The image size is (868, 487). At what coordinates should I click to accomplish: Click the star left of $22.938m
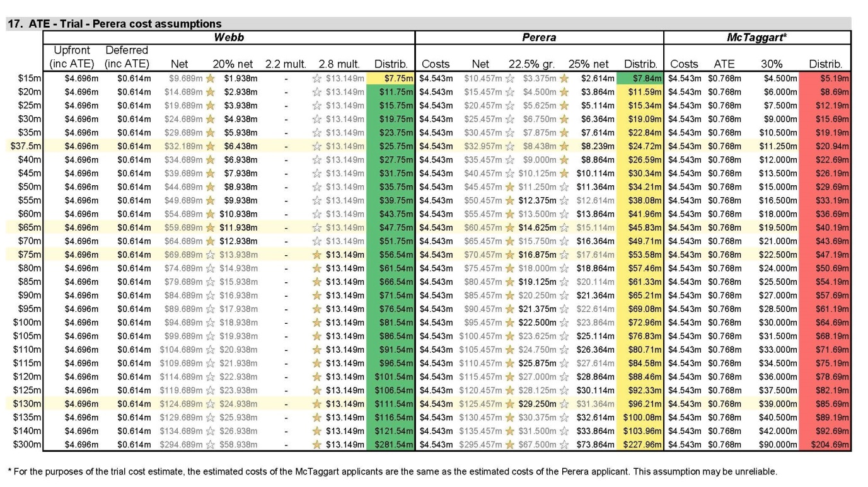coord(211,377)
